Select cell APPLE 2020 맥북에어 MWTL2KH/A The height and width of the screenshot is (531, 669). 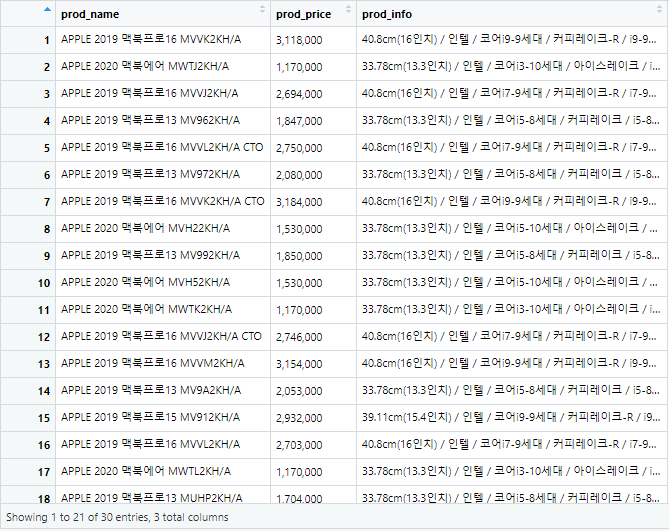pyautogui.click(x=163, y=472)
